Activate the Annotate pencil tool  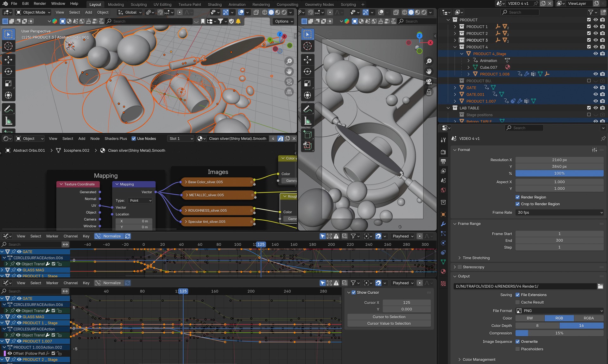(x=9, y=109)
